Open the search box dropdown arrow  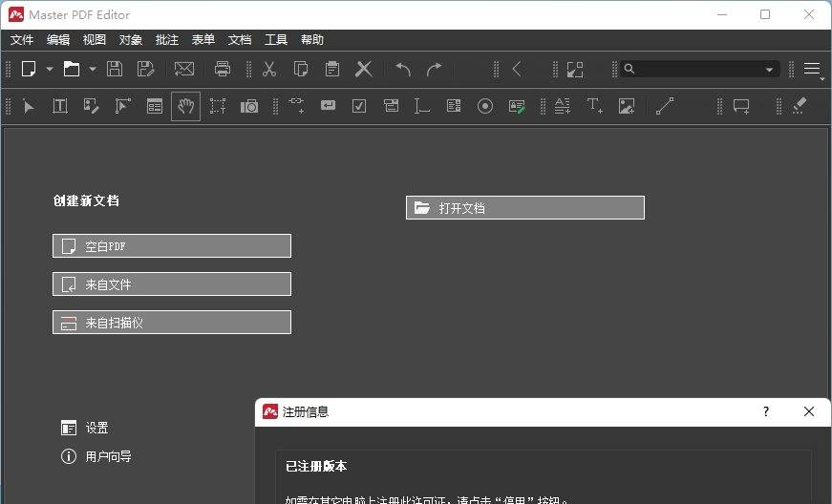point(769,70)
